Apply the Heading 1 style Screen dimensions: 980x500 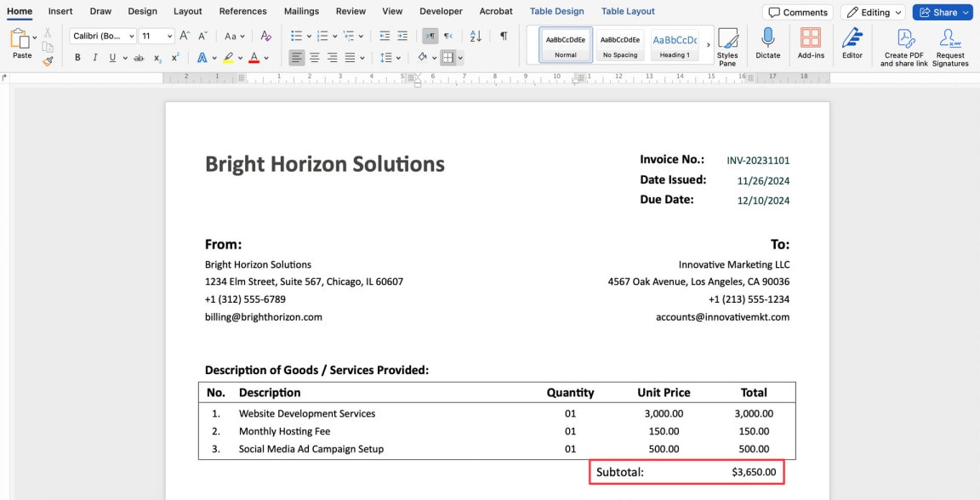point(675,46)
